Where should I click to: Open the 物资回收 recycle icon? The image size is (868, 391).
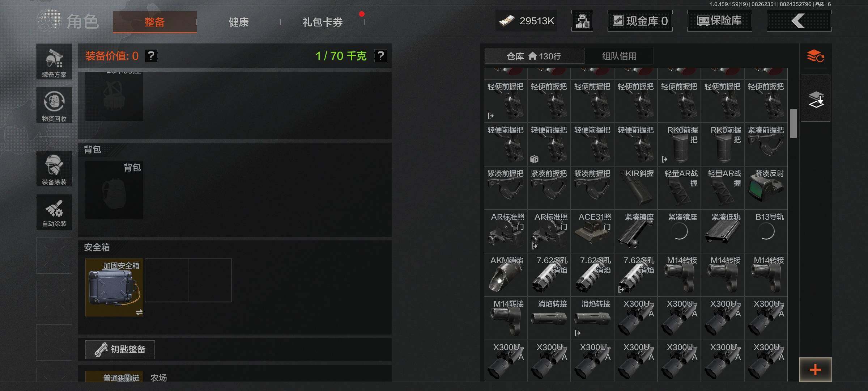(54, 105)
